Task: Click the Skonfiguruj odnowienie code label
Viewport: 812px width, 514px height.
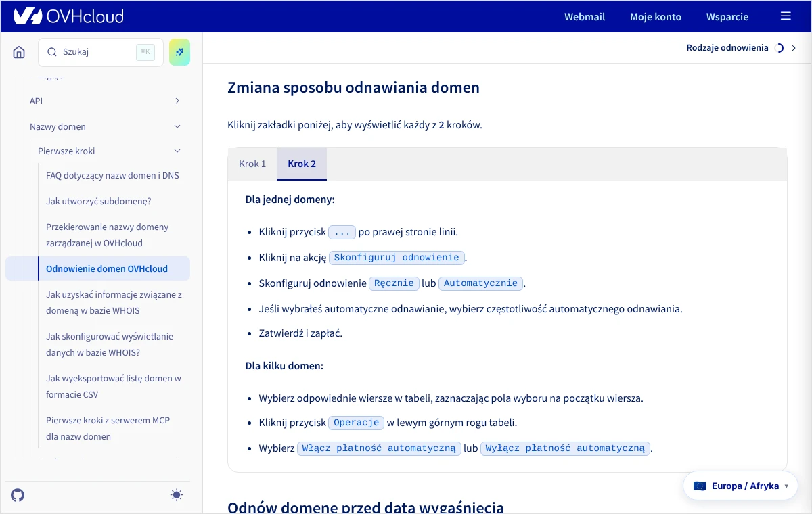Action: pyautogui.click(x=397, y=258)
